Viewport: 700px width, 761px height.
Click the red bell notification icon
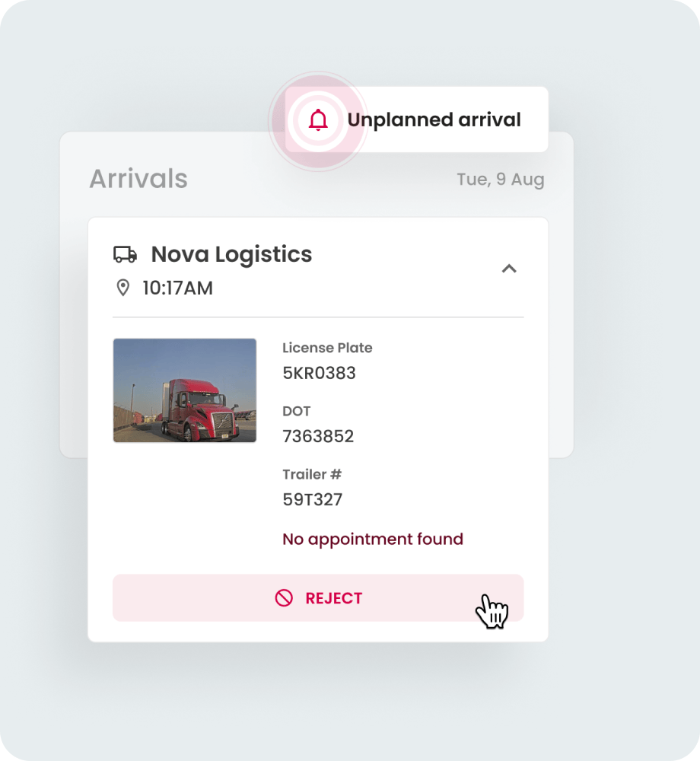pyautogui.click(x=318, y=120)
